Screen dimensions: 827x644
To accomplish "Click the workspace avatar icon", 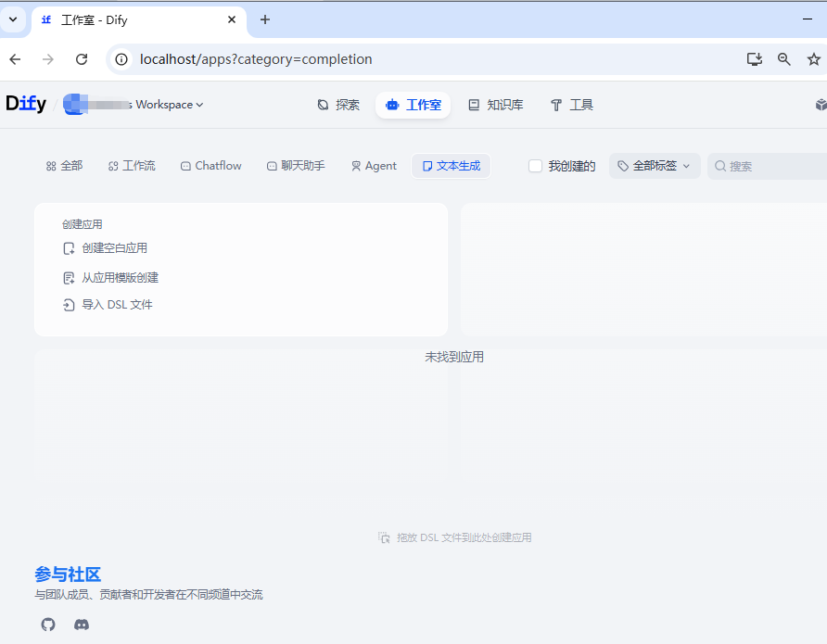I will click(x=74, y=105).
